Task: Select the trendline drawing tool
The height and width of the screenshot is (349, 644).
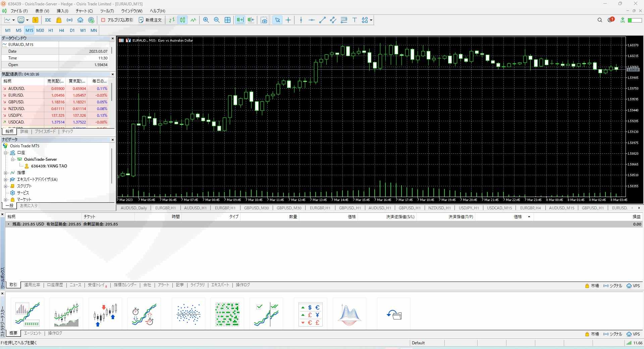Action: pyautogui.click(x=322, y=20)
